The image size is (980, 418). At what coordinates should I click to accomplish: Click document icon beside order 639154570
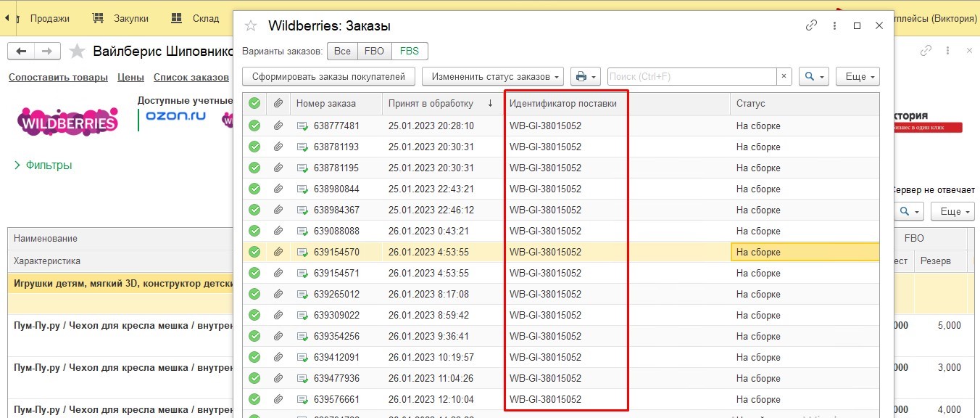coord(302,252)
